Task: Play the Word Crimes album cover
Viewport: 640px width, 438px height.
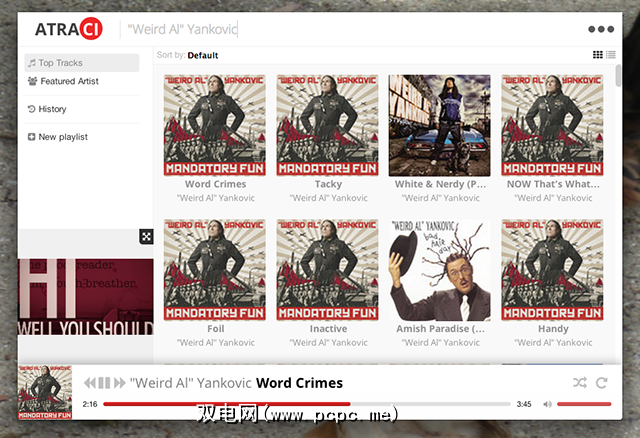Action: click(x=215, y=125)
